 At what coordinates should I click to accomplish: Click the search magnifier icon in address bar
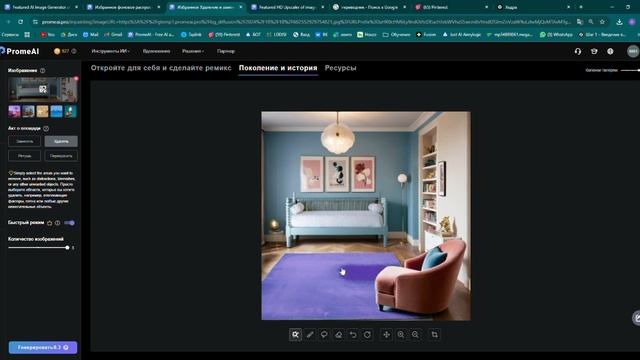[591, 22]
